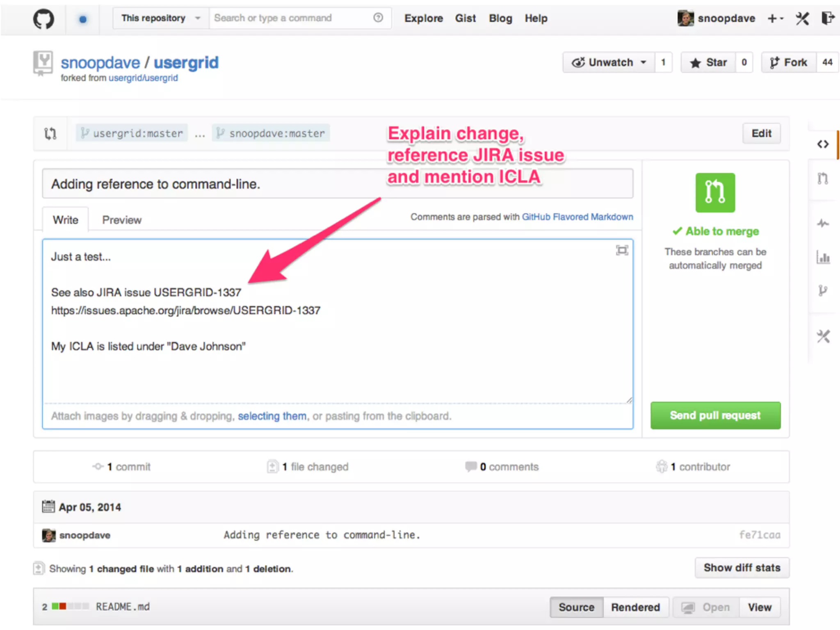
Task: Open the GitHub Flavored Markdown link
Action: point(577,217)
